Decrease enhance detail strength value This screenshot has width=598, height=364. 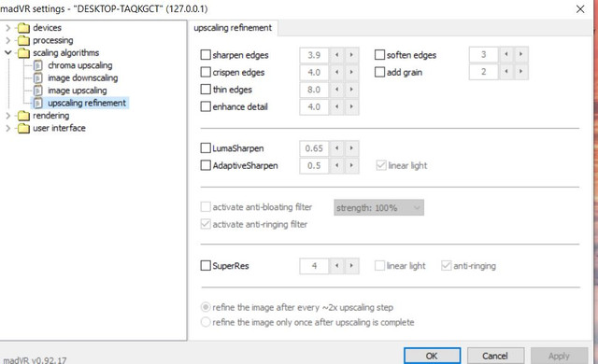(336, 106)
